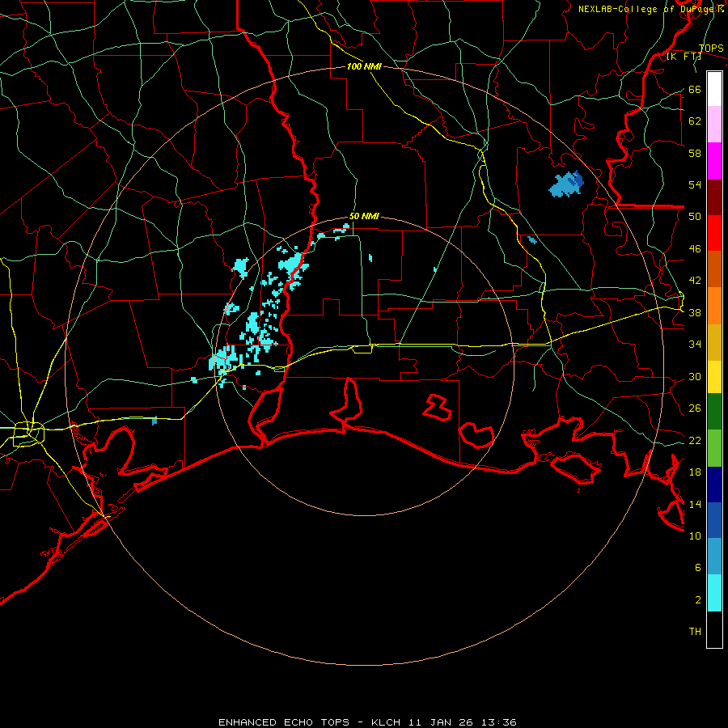The height and width of the screenshot is (728, 728).
Task: Click the navy blue legend swatch
Action: point(714,485)
